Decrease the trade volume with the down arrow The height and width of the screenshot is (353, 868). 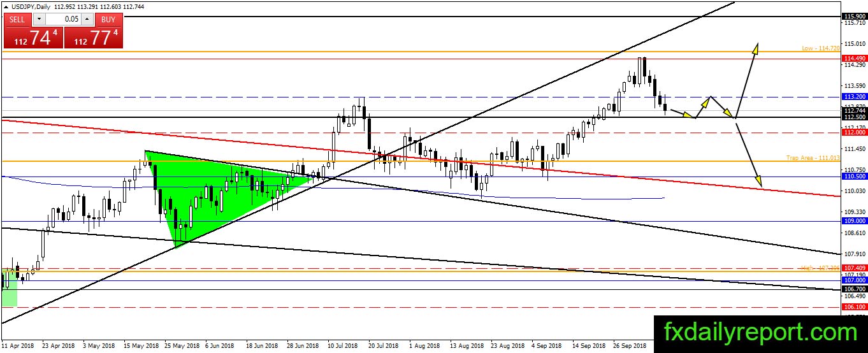click(38, 19)
